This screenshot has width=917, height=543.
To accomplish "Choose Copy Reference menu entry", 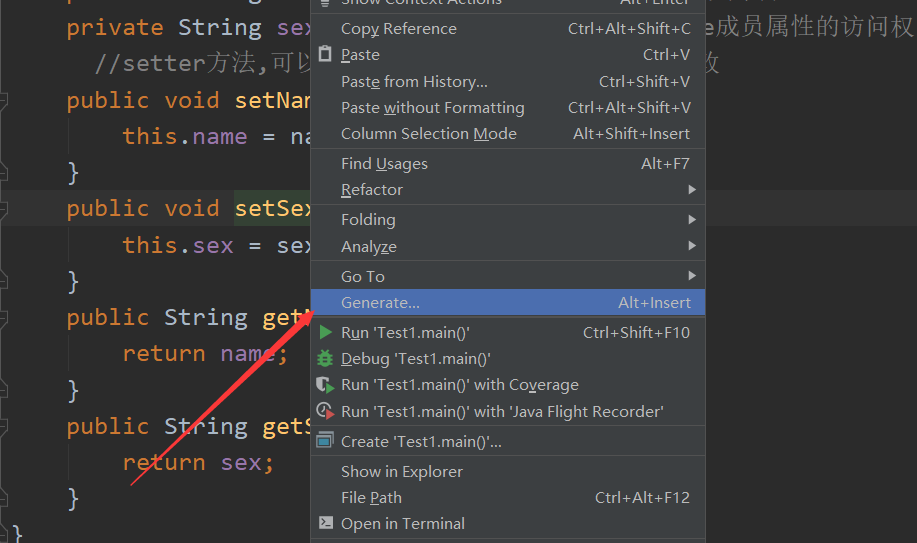I will [x=508, y=28].
